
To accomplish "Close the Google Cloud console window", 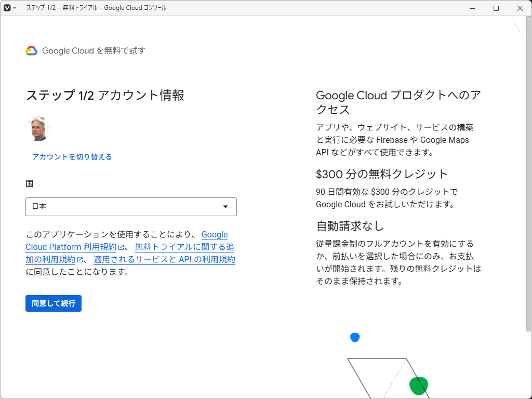I will click(x=520, y=8).
